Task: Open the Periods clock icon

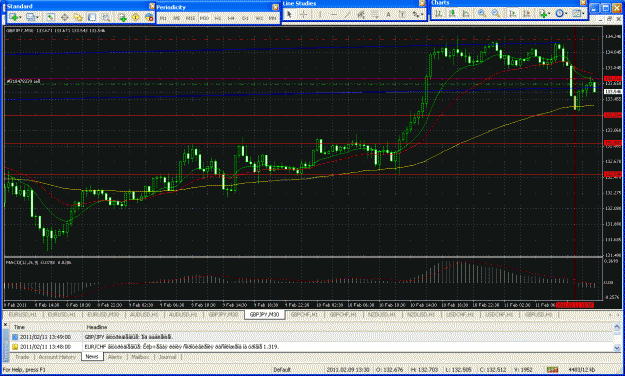Action: (x=559, y=14)
